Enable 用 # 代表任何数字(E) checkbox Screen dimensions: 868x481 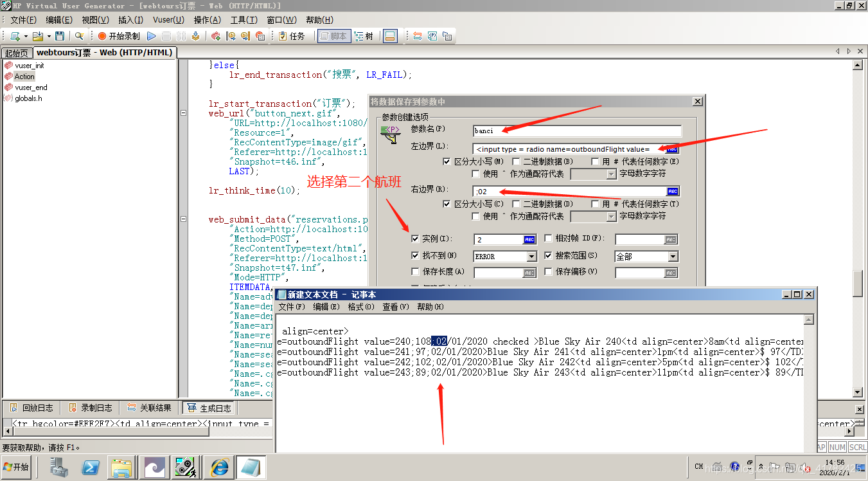[596, 161]
